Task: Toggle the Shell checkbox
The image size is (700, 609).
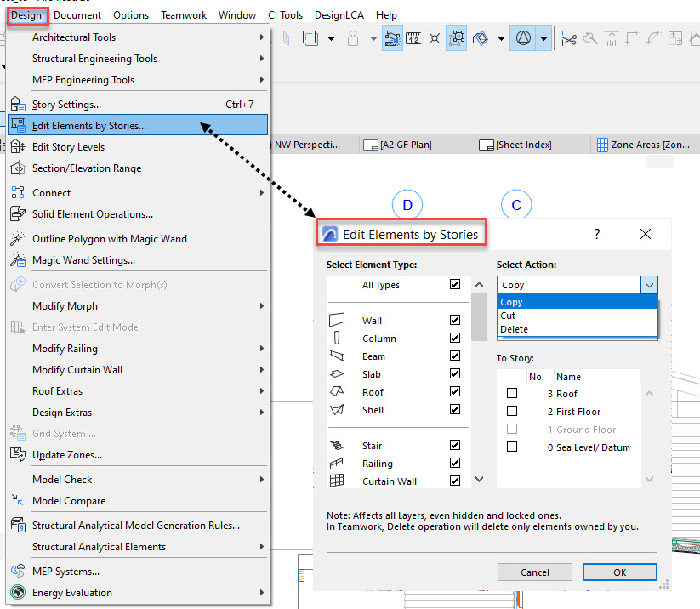Action: tap(455, 409)
